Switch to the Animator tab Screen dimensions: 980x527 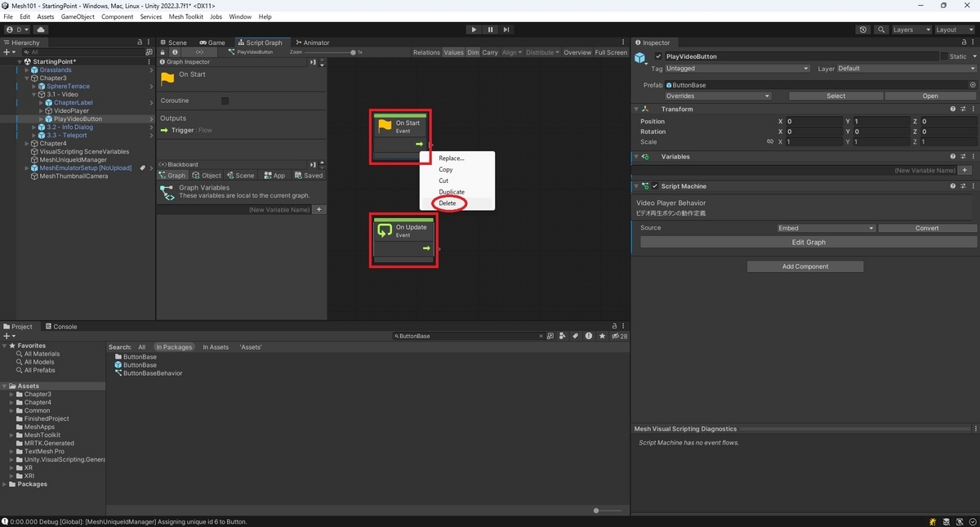313,42
